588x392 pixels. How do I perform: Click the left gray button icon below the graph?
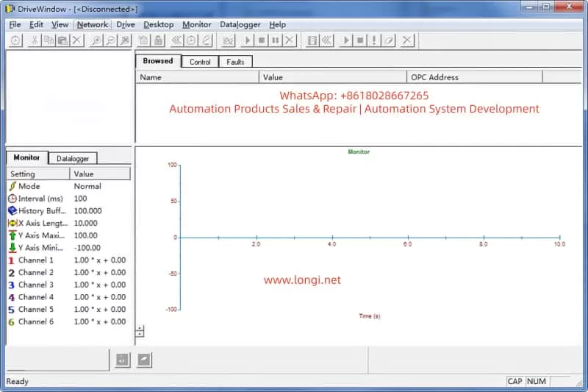click(x=122, y=360)
